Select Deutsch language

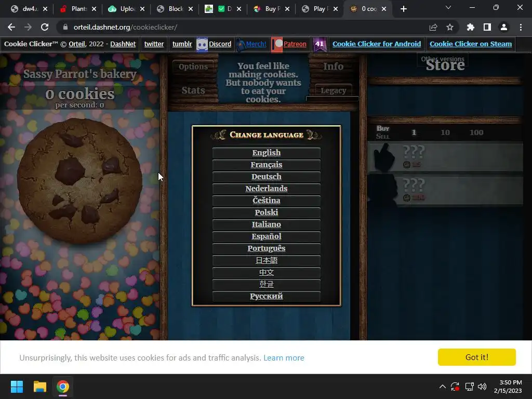tap(267, 177)
